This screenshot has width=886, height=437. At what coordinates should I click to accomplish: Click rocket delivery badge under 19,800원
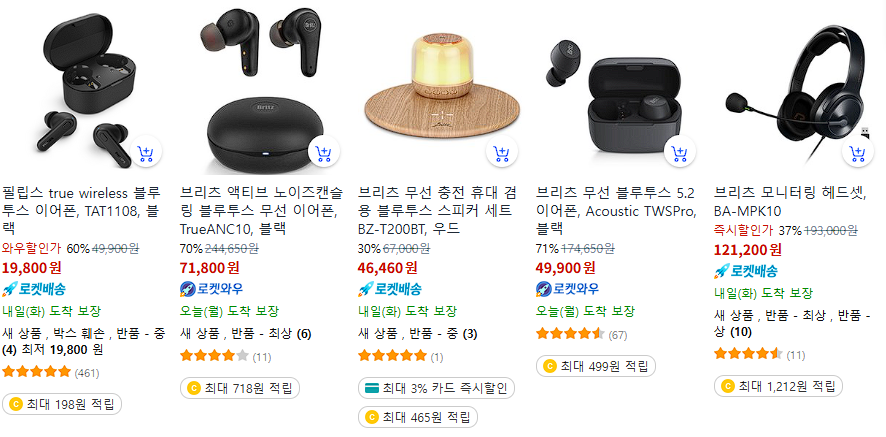click(34, 289)
